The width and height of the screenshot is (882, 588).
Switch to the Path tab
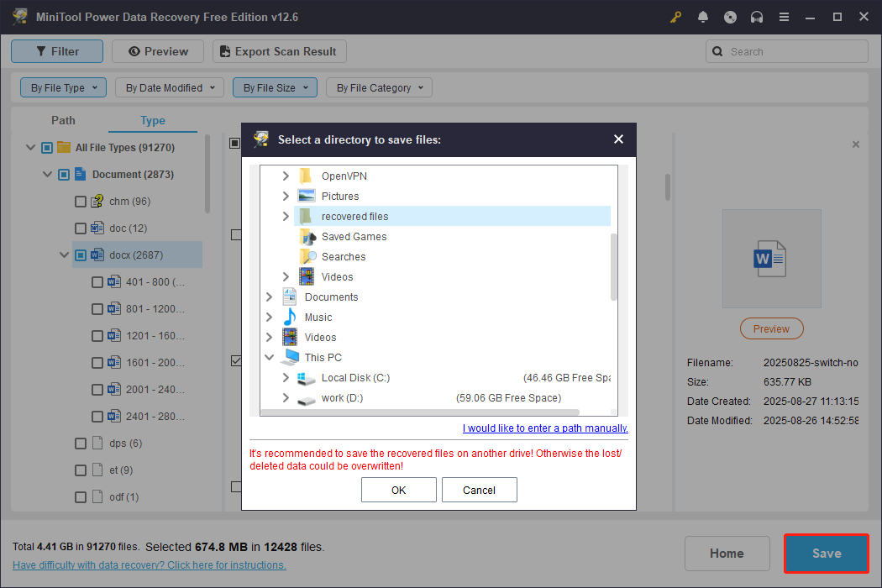tap(63, 120)
